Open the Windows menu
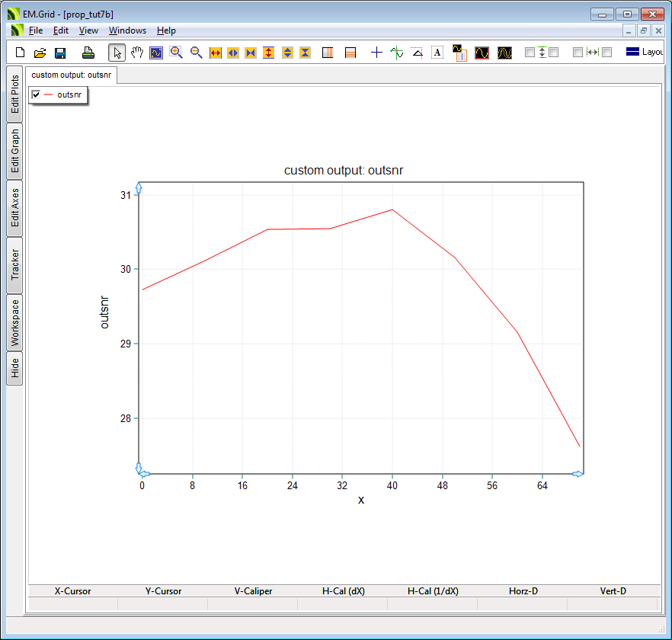 (x=127, y=30)
